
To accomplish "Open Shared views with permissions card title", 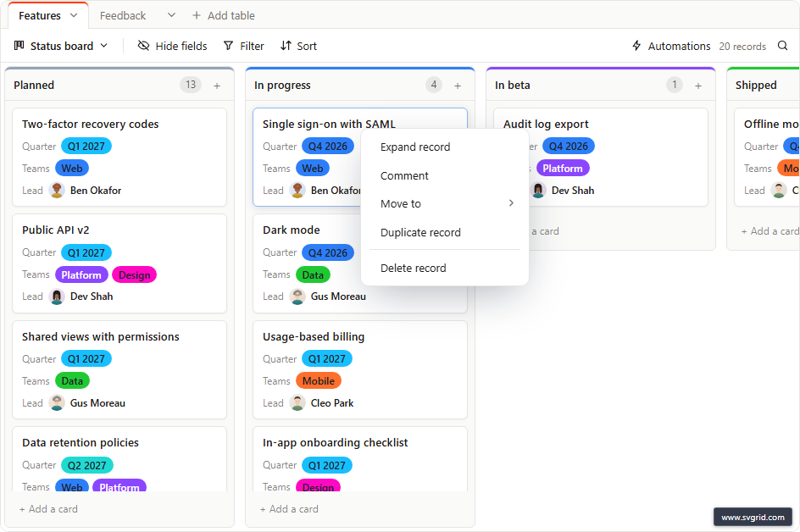I will (x=101, y=336).
